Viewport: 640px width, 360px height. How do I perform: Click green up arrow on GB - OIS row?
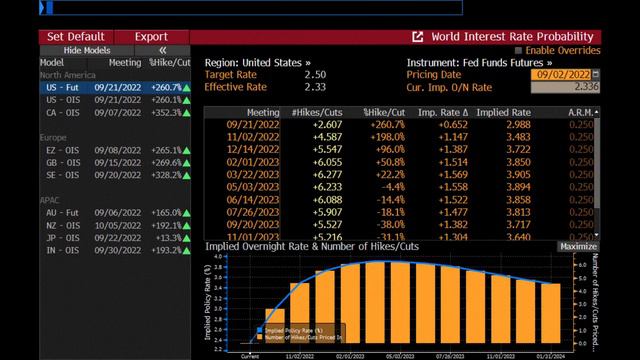coord(187,163)
